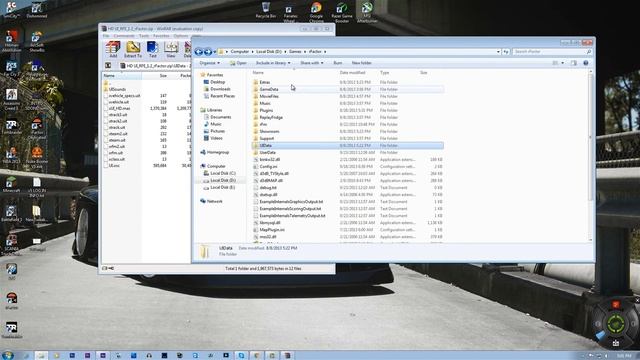Select Local Disk (E:) in navigation pane

pyautogui.click(x=219, y=187)
